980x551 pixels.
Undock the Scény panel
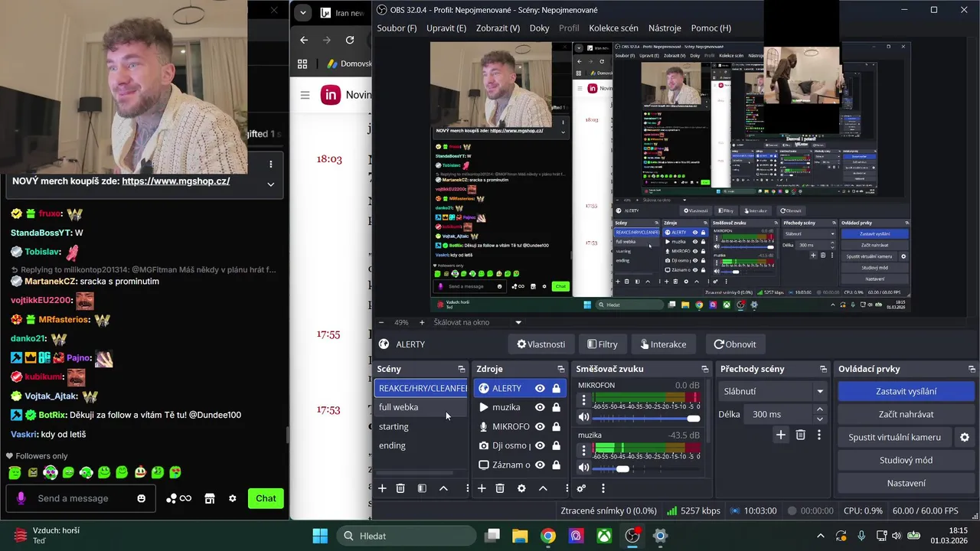(x=461, y=369)
